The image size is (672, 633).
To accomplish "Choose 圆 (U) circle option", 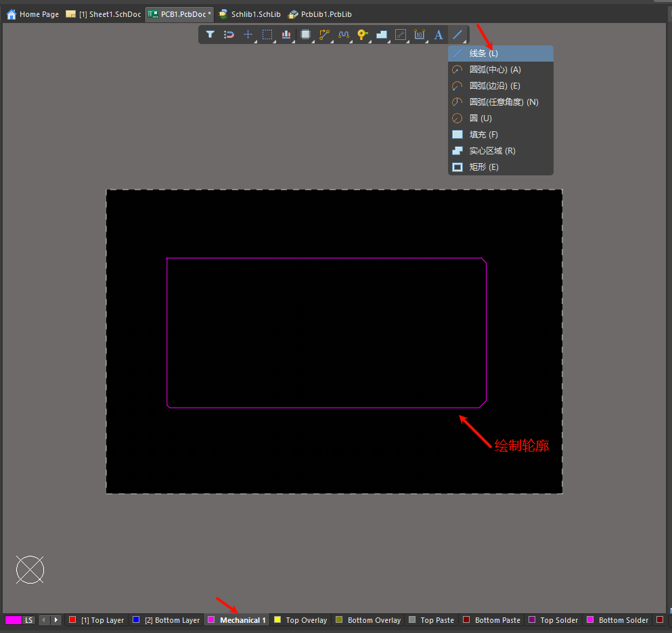I will 501,118.
